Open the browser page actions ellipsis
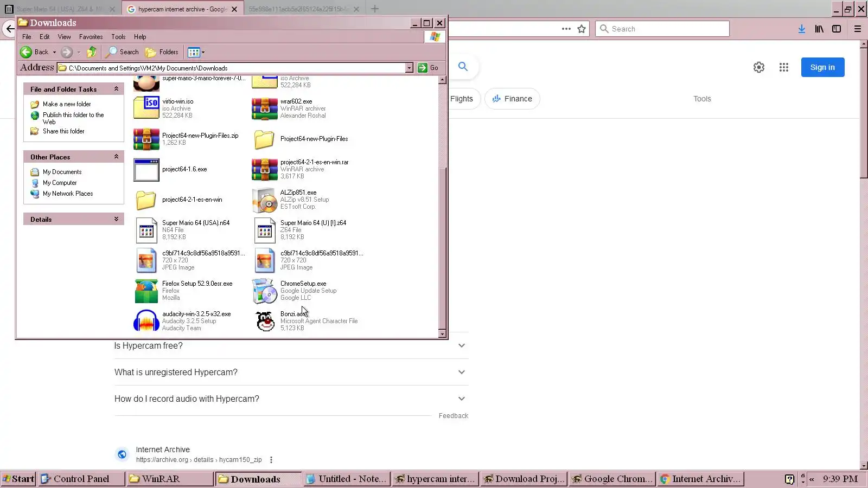 566,29
